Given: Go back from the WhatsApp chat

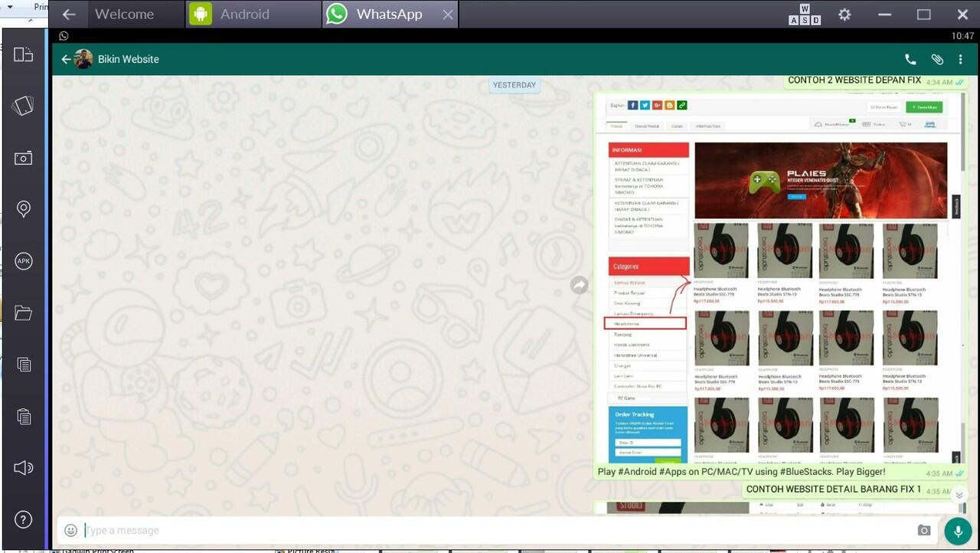Looking at the screenshot, I should click(66, 59).
